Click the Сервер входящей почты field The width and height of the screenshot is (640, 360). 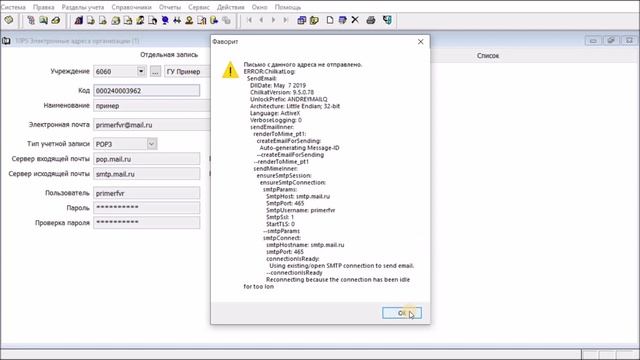[147, 159]
